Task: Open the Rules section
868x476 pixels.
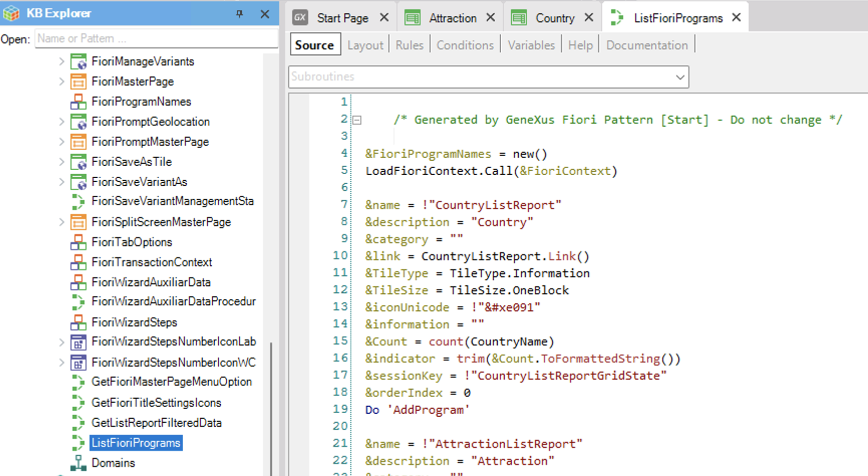Action: coord(409,45)
